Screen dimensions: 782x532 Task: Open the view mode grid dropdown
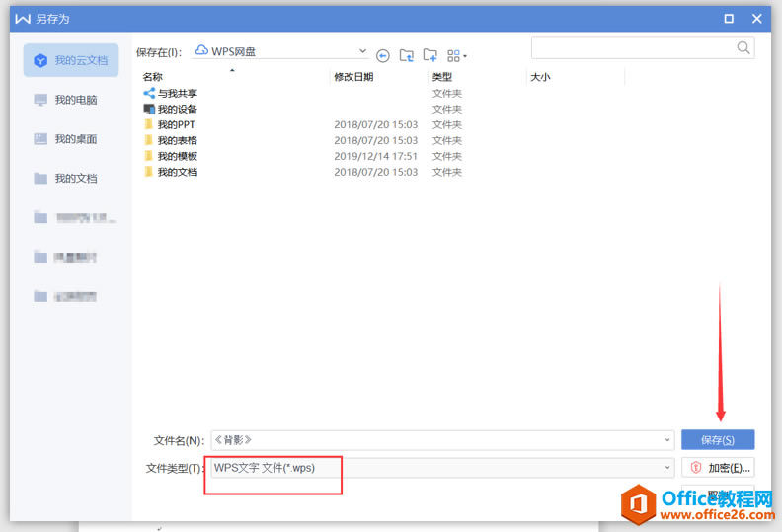pyautogui.click(x=457, y=56)
